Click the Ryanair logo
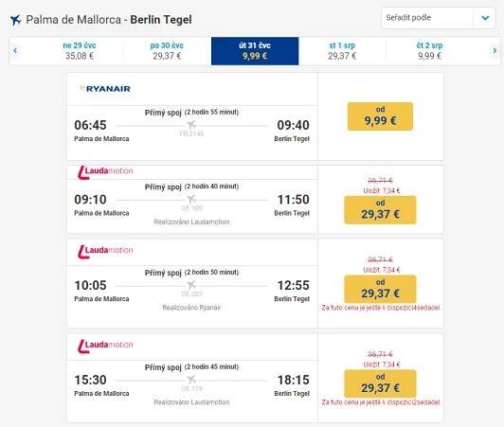 105,88
